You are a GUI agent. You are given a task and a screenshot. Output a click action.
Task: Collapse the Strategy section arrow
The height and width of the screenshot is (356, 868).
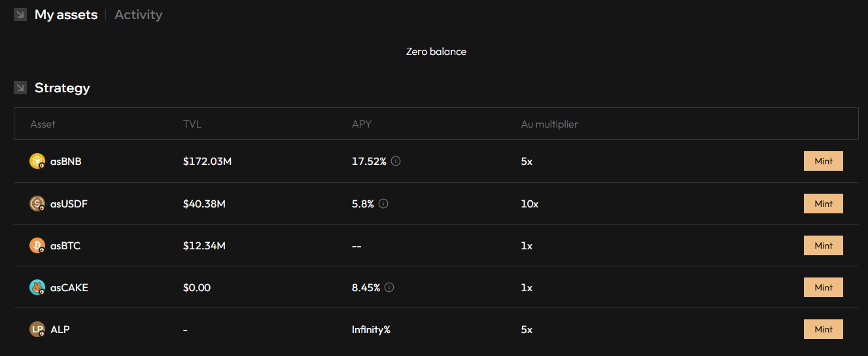(20, 88)
